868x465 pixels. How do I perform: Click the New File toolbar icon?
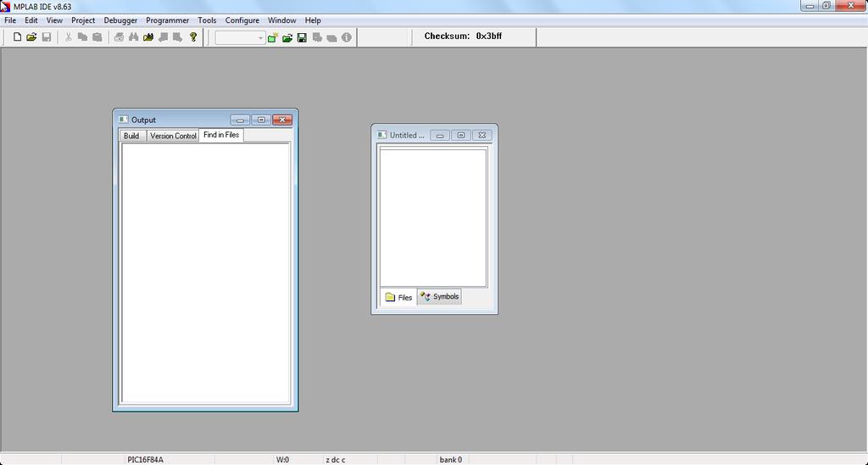point(17,37)
